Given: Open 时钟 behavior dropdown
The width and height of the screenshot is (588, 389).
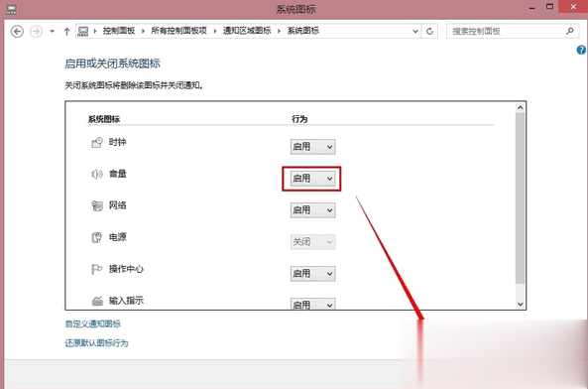Looking at the screenshot, I should coord(312,147).
